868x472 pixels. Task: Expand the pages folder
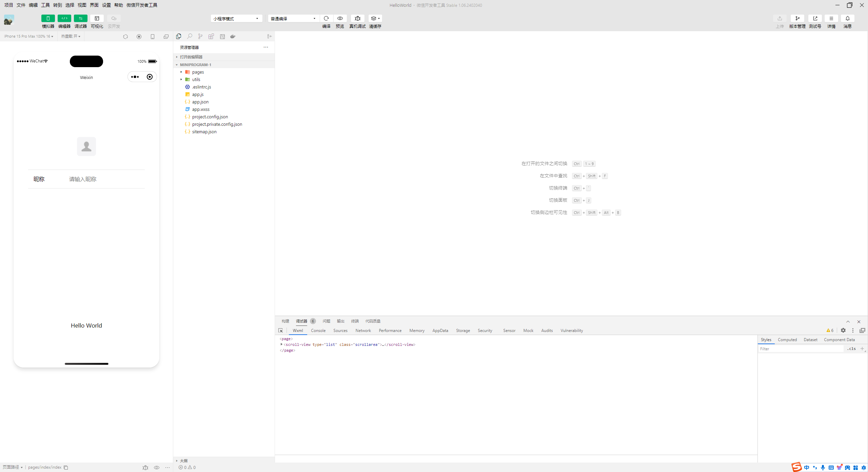(224, 72)
